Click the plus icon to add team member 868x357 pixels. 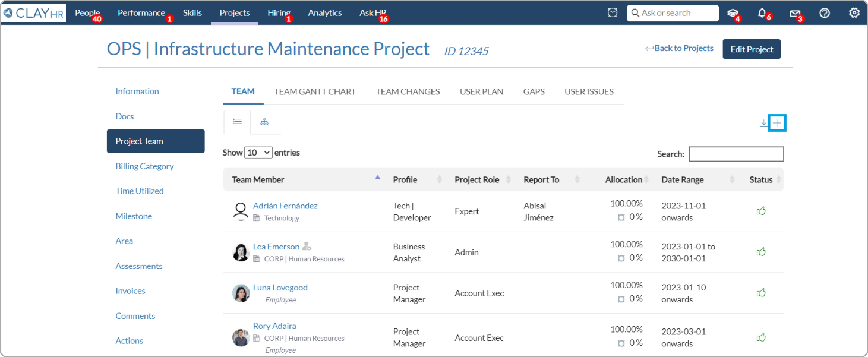(777, 123)
